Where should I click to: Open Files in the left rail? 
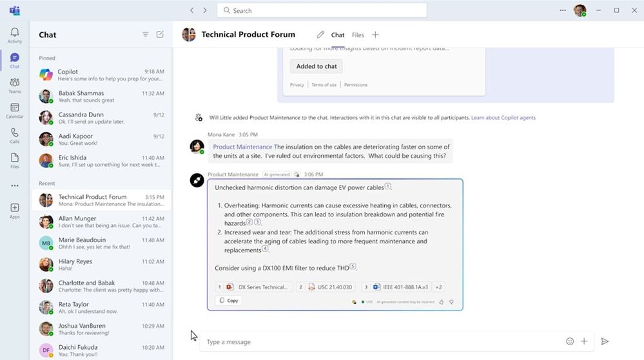(15, 160)
